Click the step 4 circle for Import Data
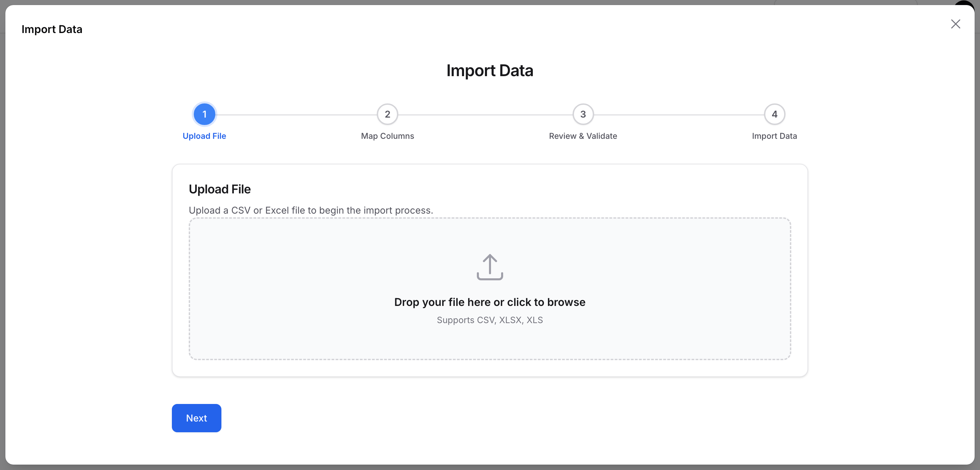Image resolution: width=980 pixels, height=470 pixels. click(774, 114)
